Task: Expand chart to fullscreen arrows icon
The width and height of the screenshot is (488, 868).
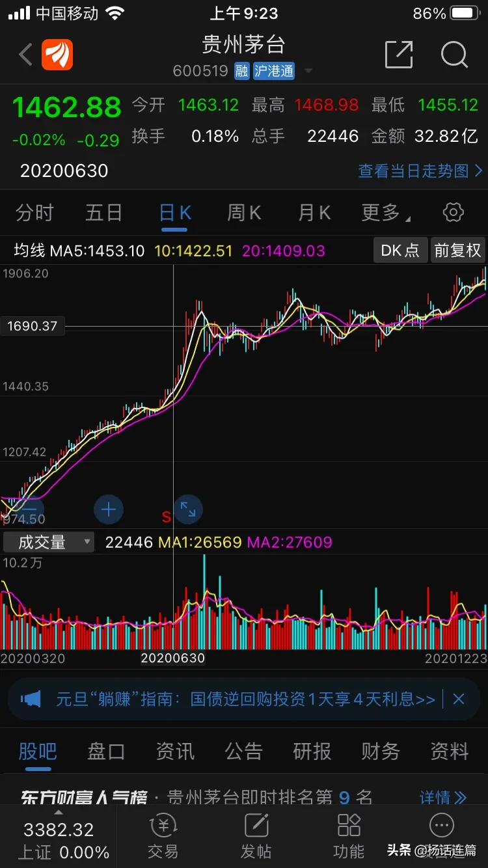Action: pos(188,510)
